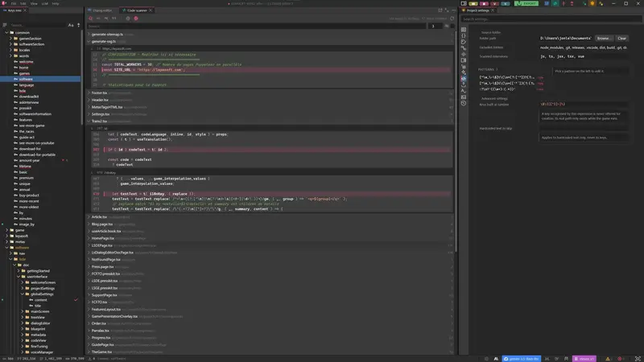Click the purple status button in status bar
644x362 pixels.
coord(584,359)
